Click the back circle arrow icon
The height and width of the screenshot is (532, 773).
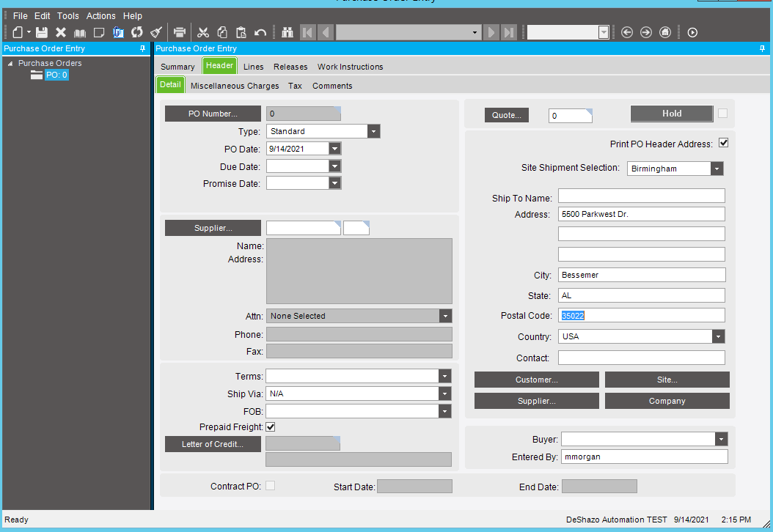tap(627, 32)
